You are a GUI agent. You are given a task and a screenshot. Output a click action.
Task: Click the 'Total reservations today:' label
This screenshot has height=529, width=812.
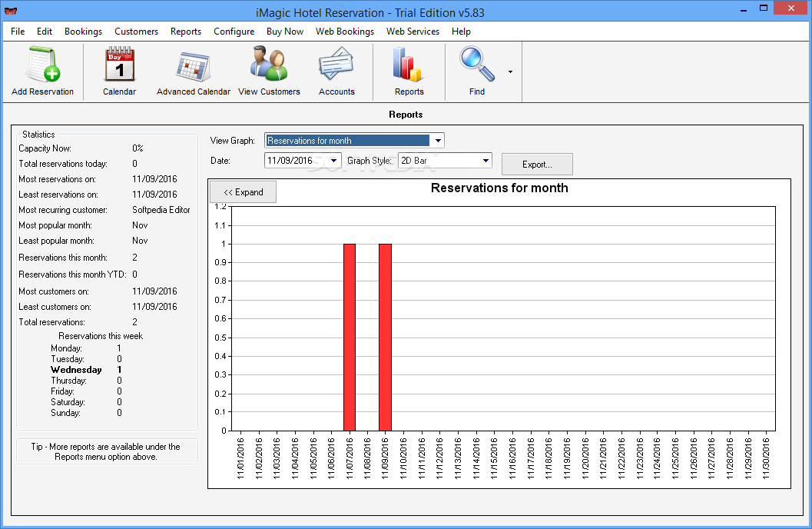(x=63, y=164)
